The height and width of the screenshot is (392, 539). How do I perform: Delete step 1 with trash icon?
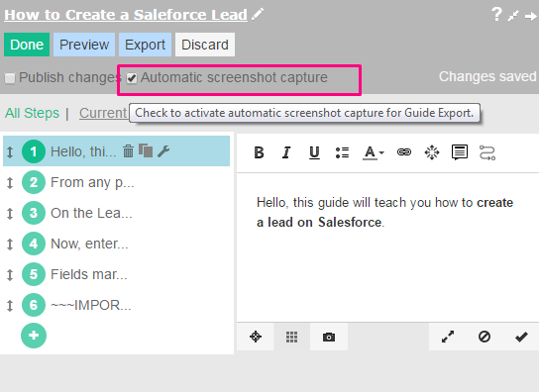click(128, 150)
